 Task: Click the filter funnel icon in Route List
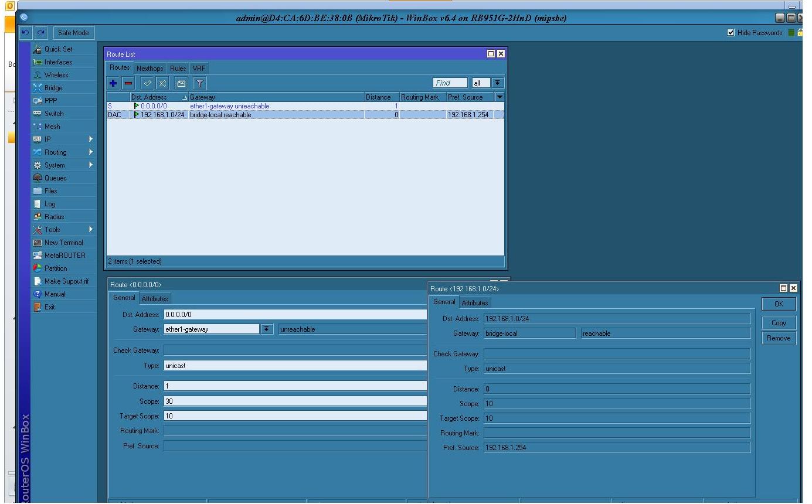tap(199, 84)
